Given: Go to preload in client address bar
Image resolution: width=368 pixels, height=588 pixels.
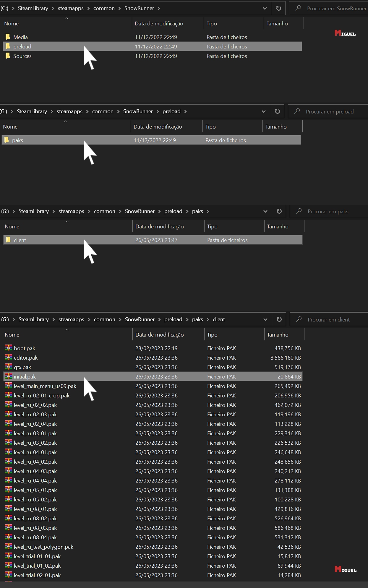Looking at the screenshot, I should (173, 319).
